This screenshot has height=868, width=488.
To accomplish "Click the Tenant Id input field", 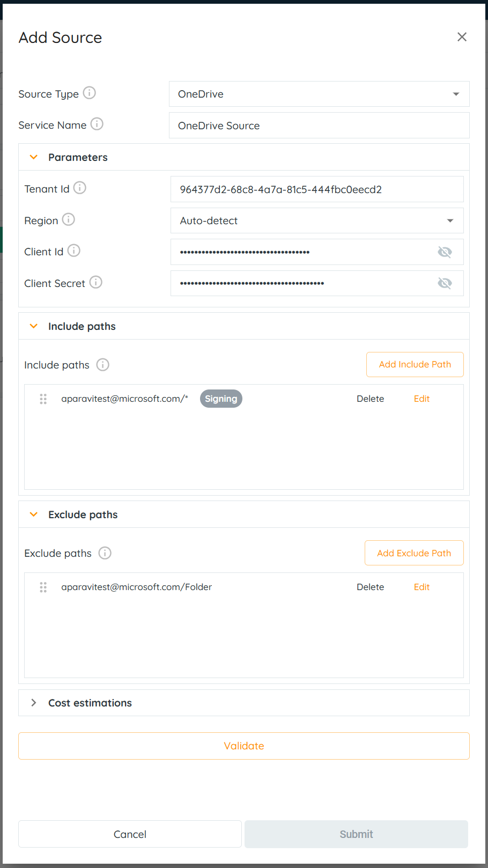I will pyautogui.click(x=316, y=189).
